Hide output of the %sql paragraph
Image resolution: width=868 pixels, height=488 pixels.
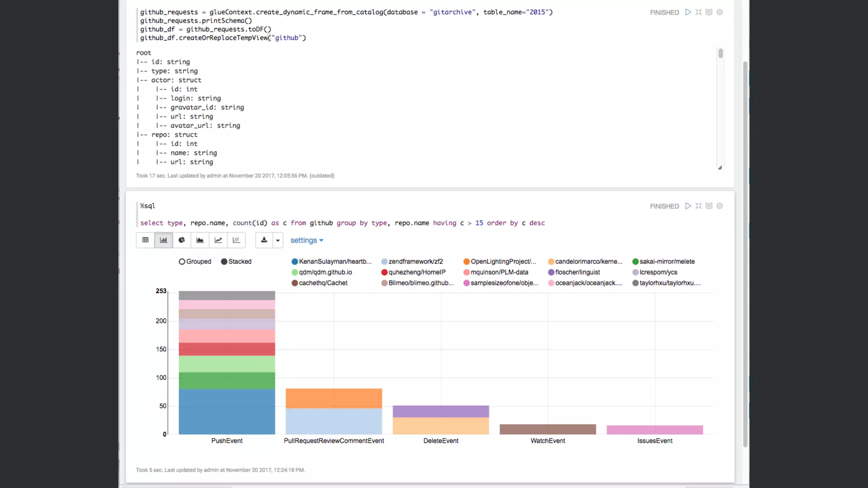pos(709,206)
